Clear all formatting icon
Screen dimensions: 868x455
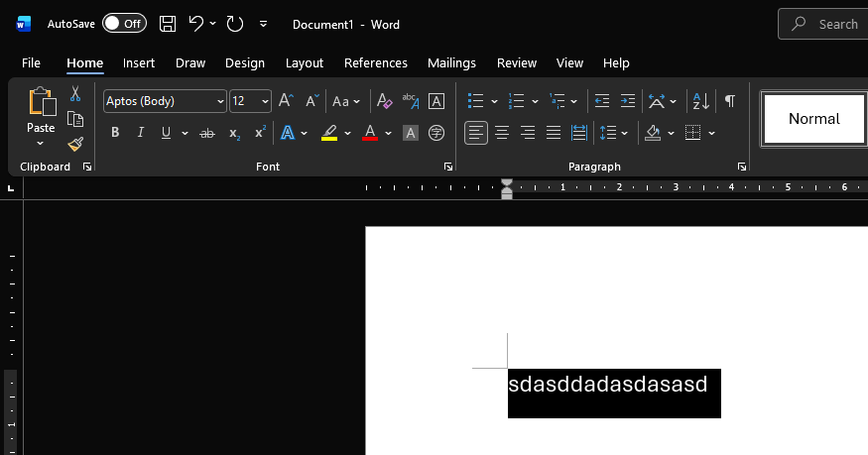point(384,101)
